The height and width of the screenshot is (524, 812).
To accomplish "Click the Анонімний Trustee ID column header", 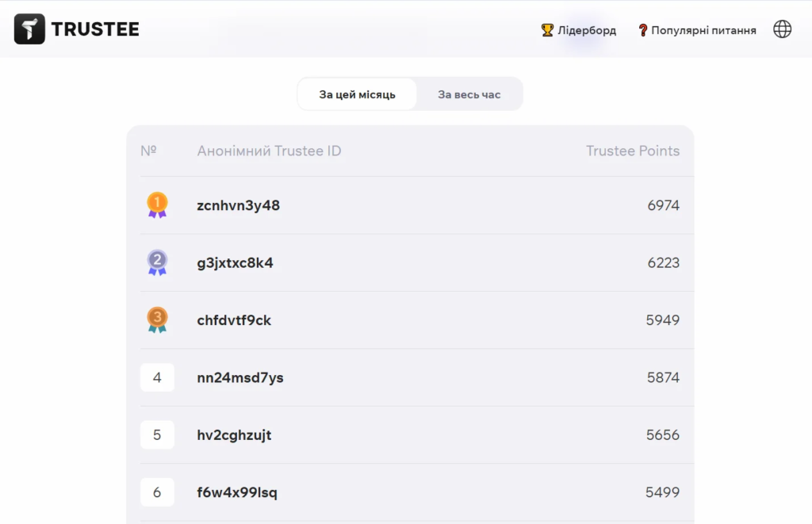I will click(x=269, y=151).
